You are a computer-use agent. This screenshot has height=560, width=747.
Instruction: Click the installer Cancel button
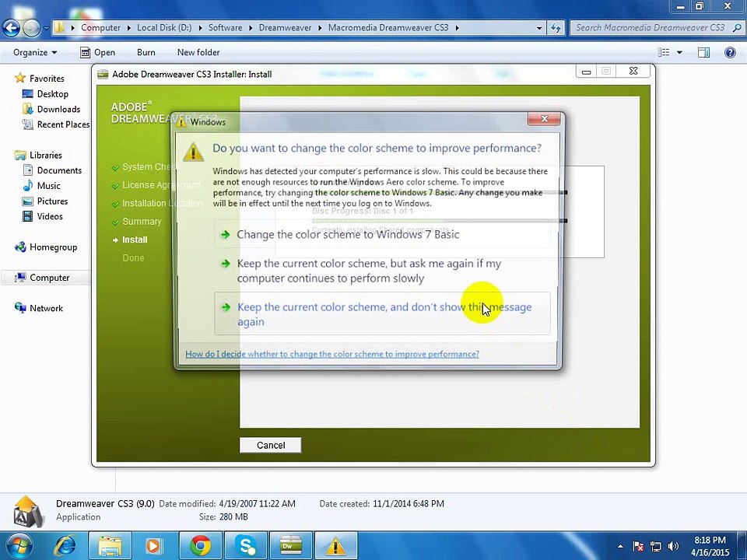point(270,445)
